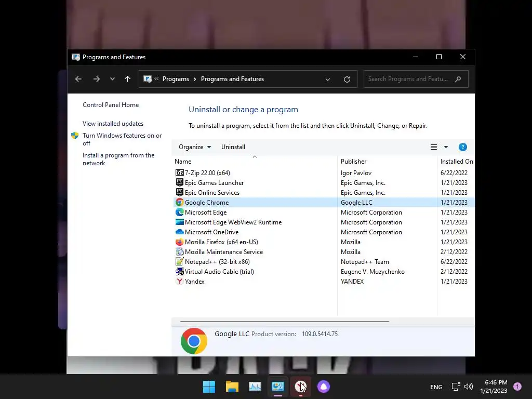This screenshot has height=399, width=532.
Task: Open Windows Start menu on taskbar
Action: [x=209, y=387]
